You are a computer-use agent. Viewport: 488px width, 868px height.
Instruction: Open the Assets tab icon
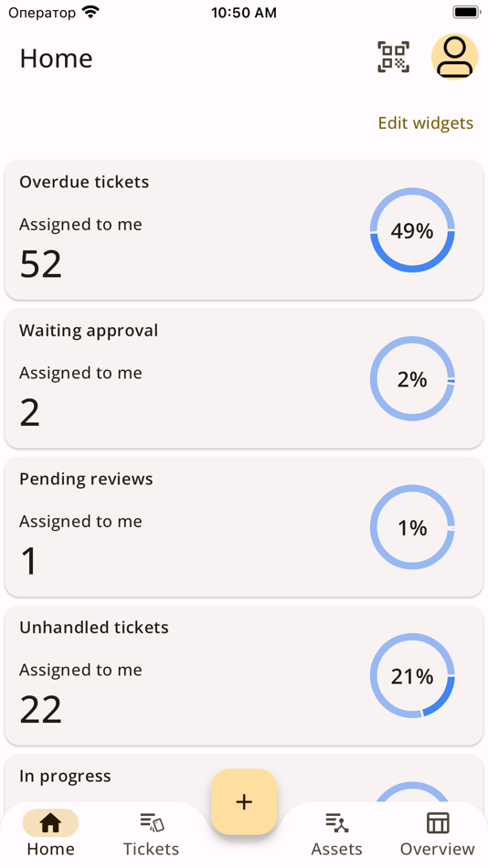click(337, 822)
